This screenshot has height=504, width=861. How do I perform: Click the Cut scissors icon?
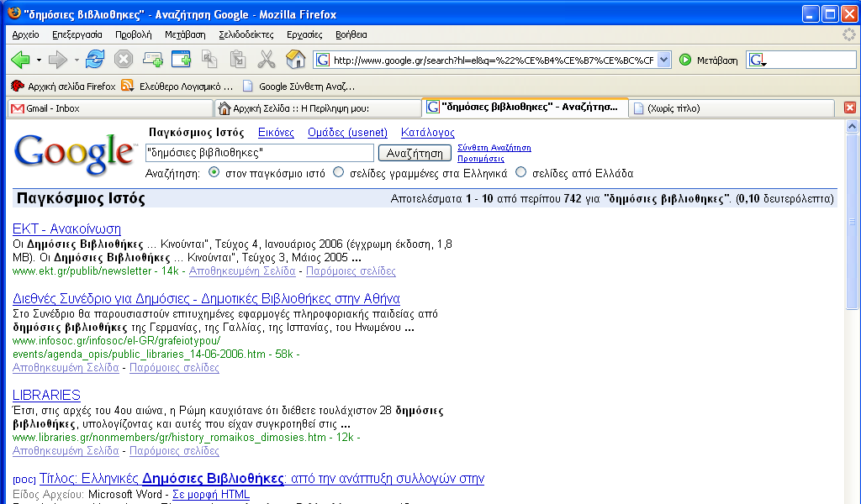point(267,60)
